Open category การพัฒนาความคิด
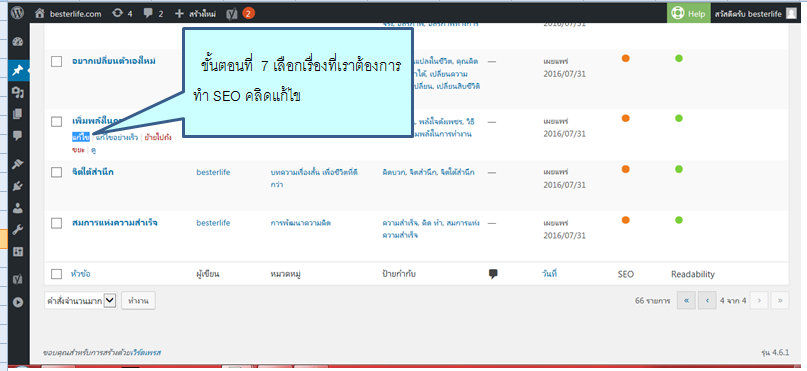 click(x=301, y=223)
